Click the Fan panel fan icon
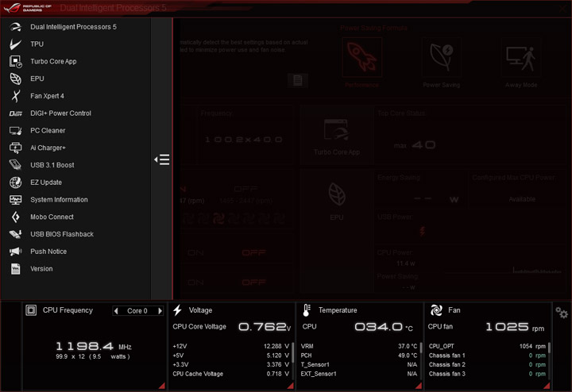This screenshot has height=392, width=572. tap(436, 310)
